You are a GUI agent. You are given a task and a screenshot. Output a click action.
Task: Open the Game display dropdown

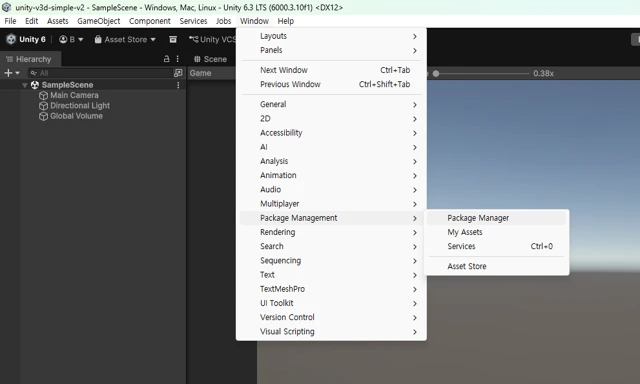tap(212, 73)
